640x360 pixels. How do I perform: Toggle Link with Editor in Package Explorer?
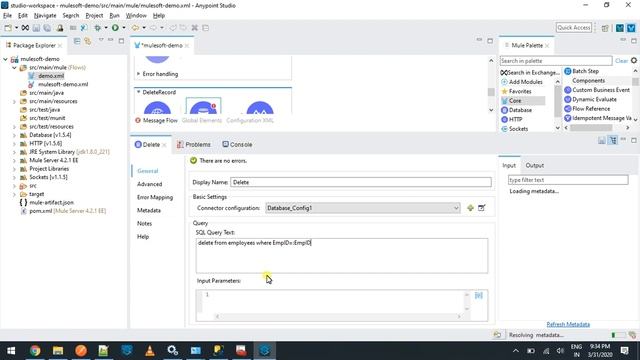click(x=87, y=41)
